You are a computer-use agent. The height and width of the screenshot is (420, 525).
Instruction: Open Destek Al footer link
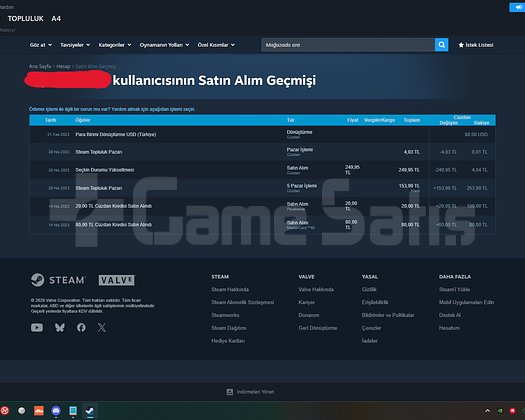coord(450,315)
